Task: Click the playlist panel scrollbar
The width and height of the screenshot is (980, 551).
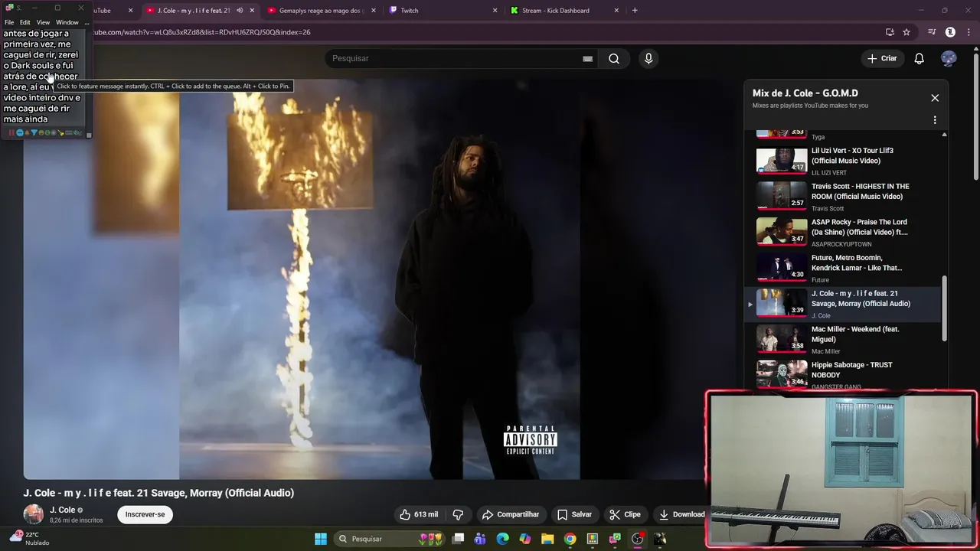Action: click(x=944, y=308)
